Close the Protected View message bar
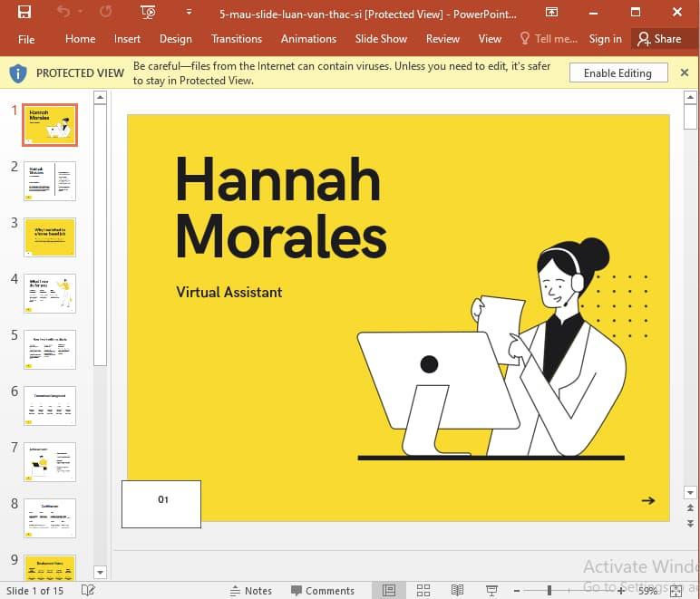This screenshot has height=599, width=700. point(685,72)
